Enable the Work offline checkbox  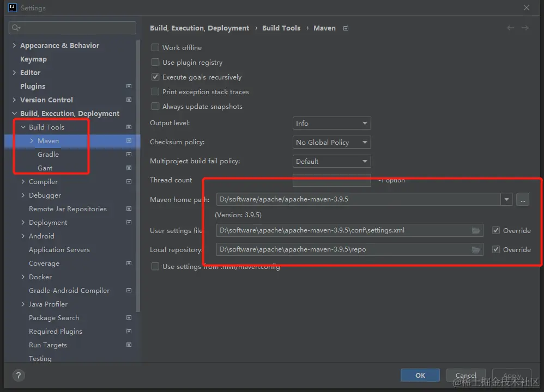(155, 47)
